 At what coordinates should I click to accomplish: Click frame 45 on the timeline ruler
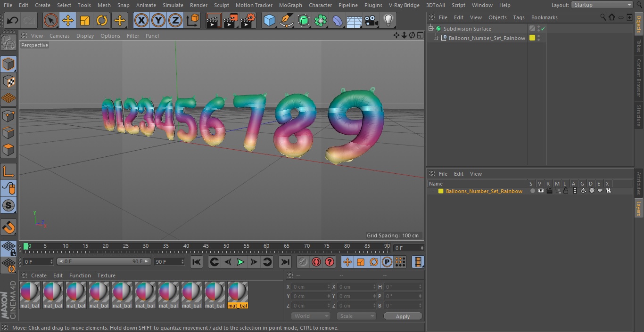click(206, 246)
